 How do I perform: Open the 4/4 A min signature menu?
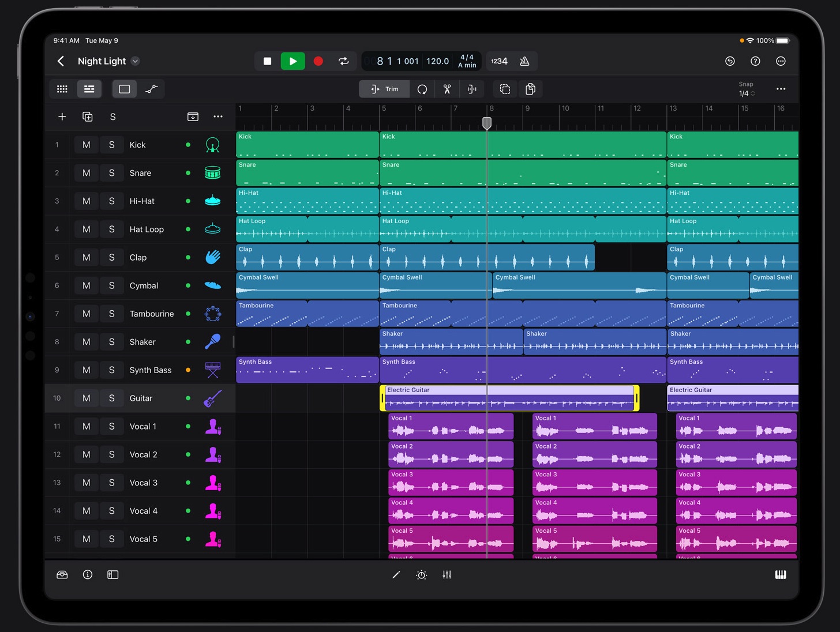[467, 61]
